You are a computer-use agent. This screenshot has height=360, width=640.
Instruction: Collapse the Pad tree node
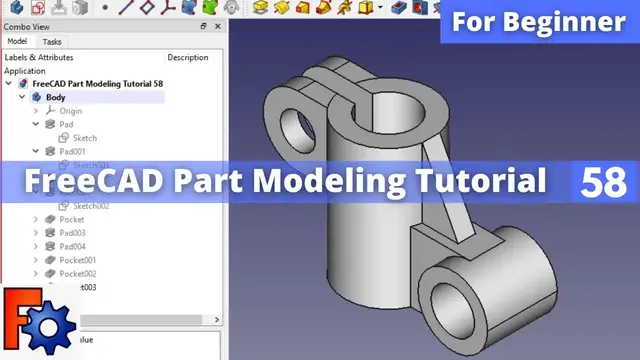pyautogui.click(x=36, y=124)
